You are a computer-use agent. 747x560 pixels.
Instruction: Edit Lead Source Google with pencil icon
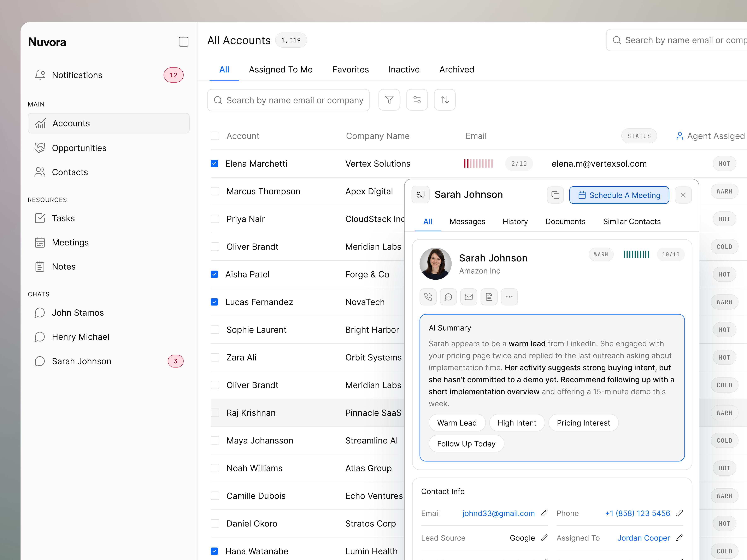click(544, 538)
